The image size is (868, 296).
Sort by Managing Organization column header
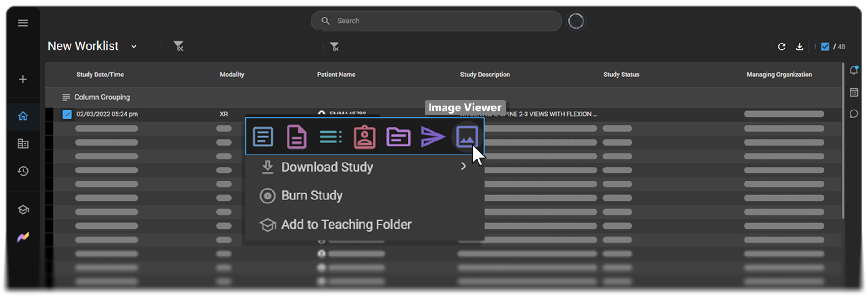[x=779, y=75]
